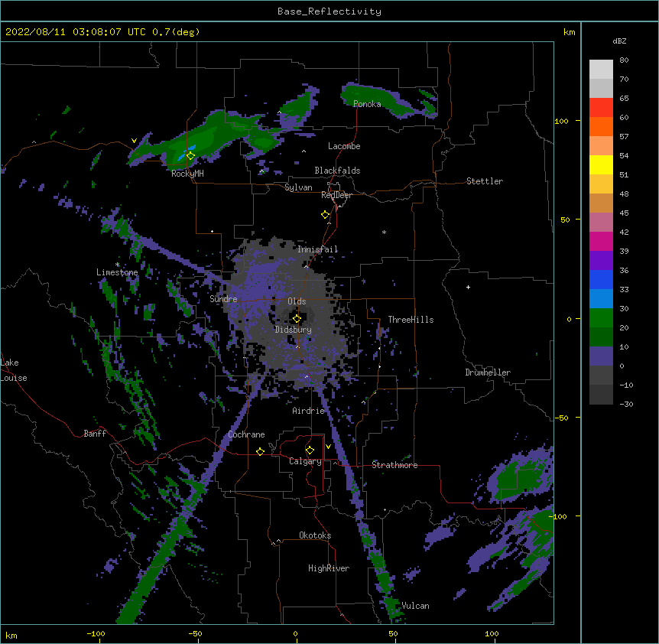Click the Lake Louise label at map edge
The width and height of the screenshot is (659, 644).
(14, 370)
